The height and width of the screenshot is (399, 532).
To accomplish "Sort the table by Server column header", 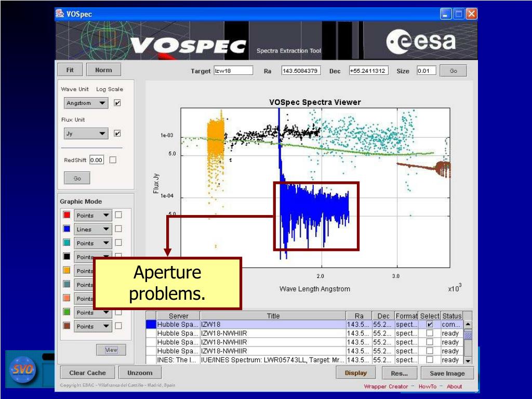I will 179,316.
